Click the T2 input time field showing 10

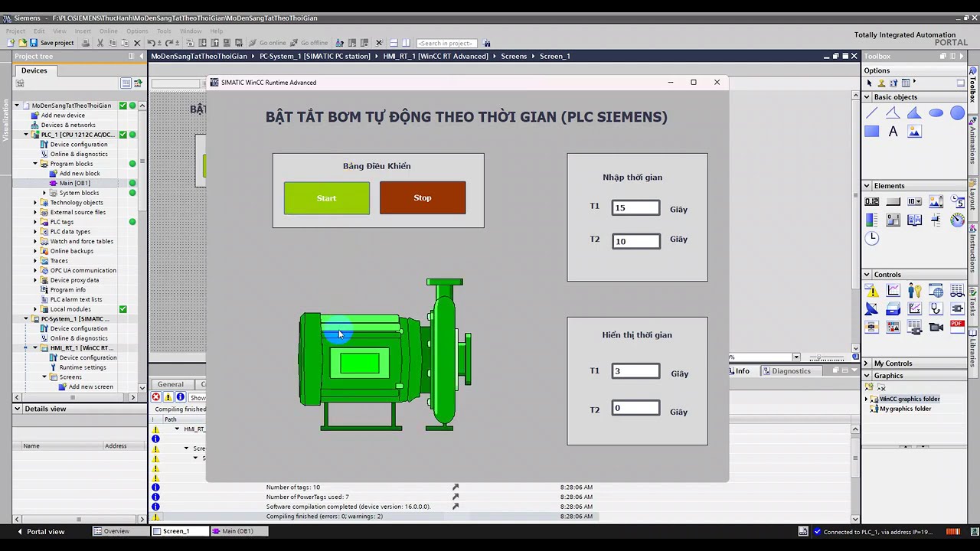tap(635, 241)
